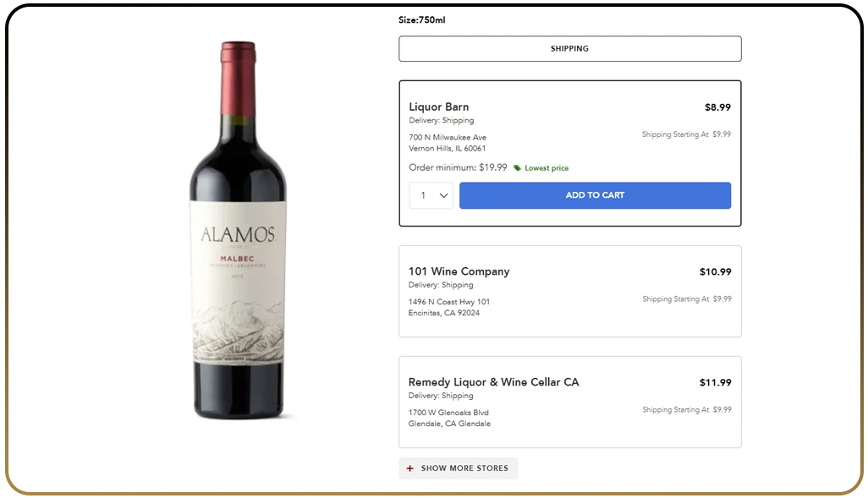Click ADD TO CART for Liquor Barn
The height and width of the screenshot is (498, 868).
(x=595, y=195)
